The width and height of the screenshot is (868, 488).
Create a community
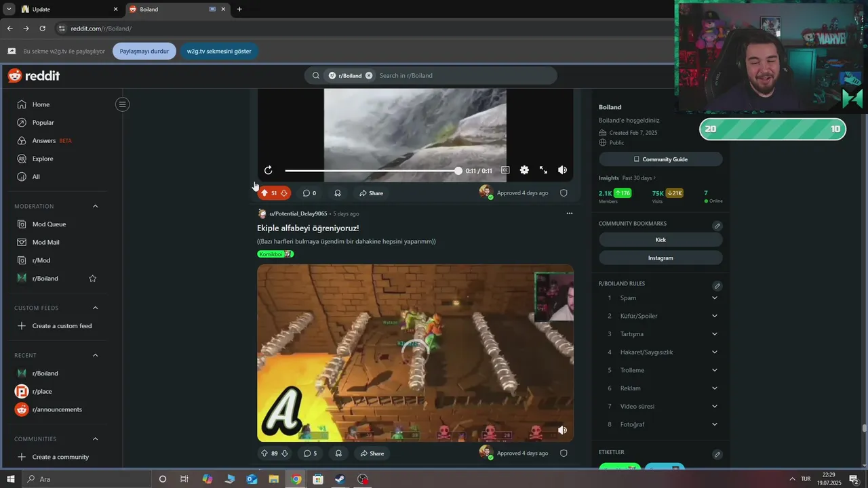click(x=60, y=457)
